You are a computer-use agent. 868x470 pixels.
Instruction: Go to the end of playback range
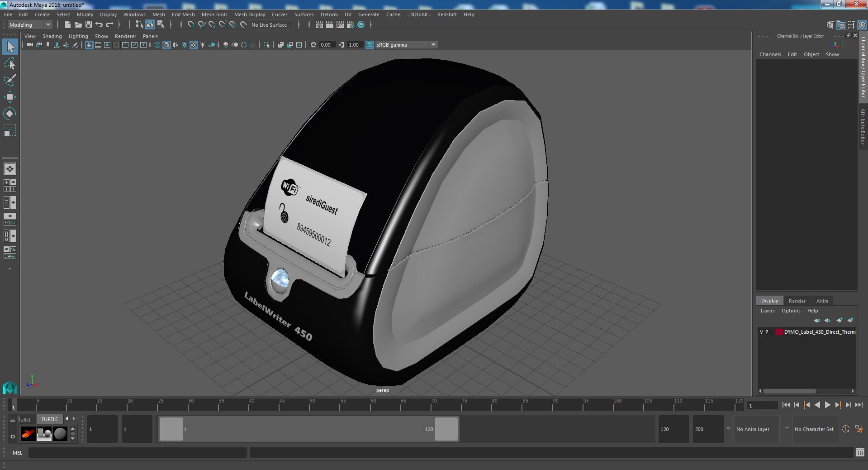click(859, 405)
